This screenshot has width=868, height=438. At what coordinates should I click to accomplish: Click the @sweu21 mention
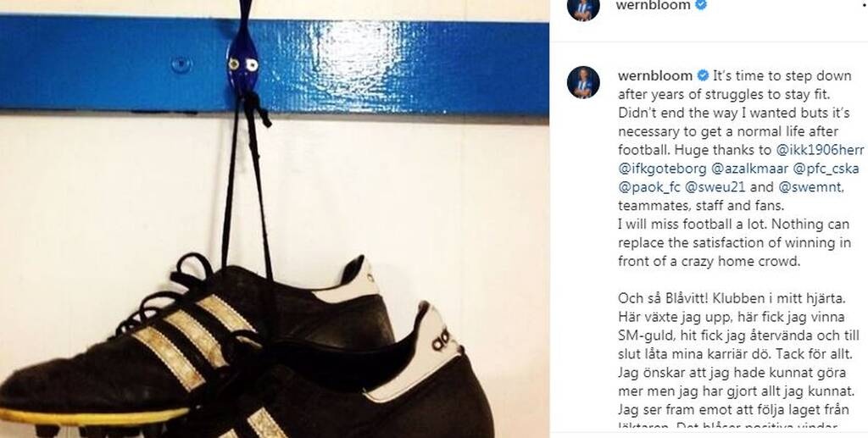pyautogui.click(x=715, y=187)
